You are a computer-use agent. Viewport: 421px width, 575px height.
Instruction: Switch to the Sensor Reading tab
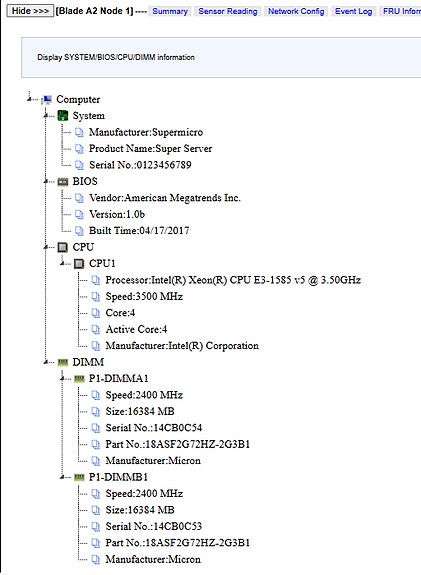[228, 11]
